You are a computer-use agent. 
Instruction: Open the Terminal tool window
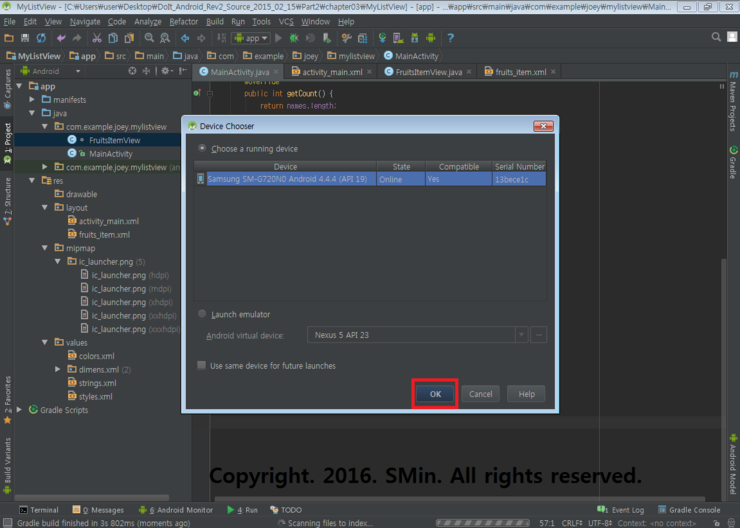[x=39, y=510]
